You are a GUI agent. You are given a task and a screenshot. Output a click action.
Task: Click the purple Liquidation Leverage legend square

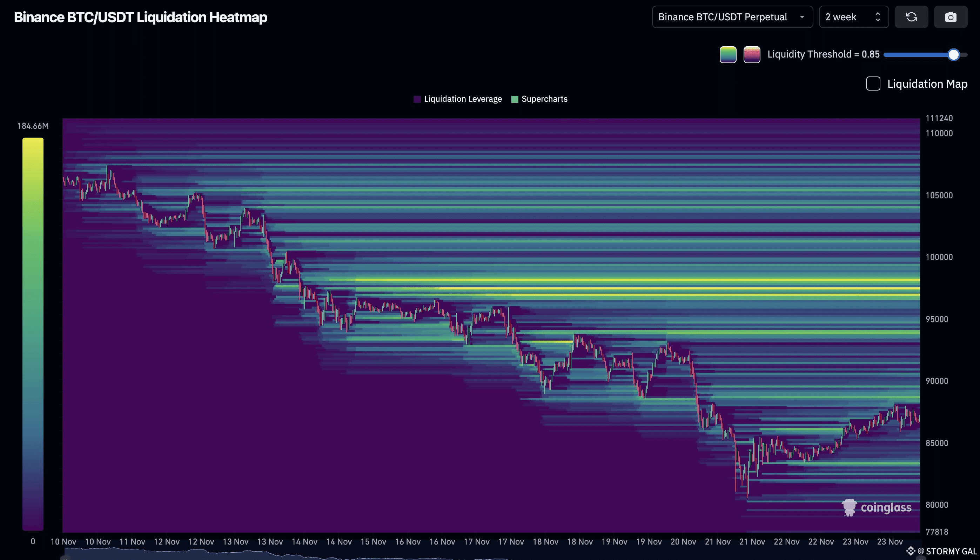coord(417,99)
